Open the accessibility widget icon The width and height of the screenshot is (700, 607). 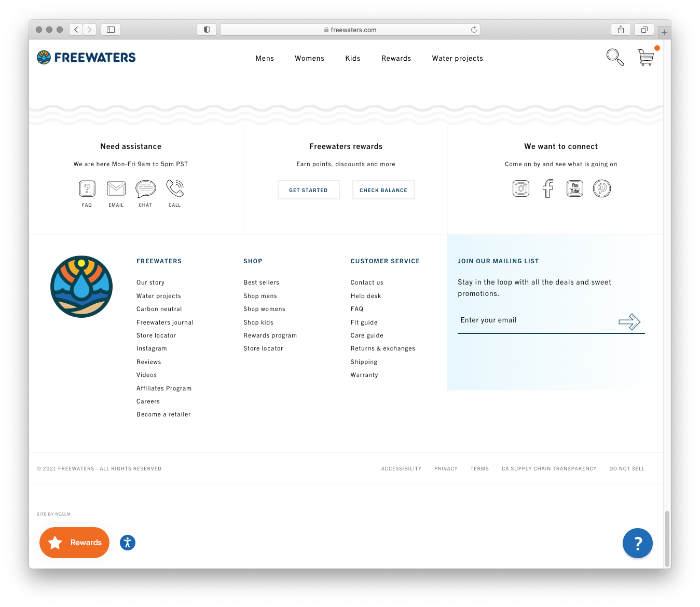tap(128, 543)
